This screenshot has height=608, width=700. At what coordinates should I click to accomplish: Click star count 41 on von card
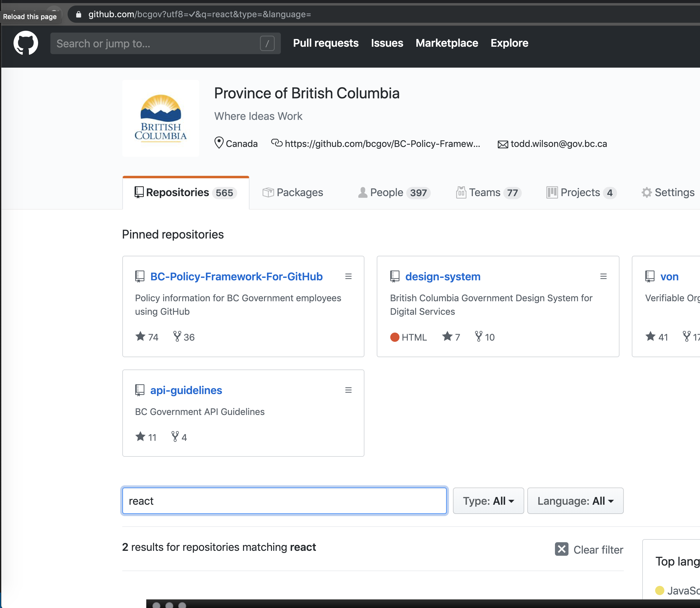[x=657, y=337]
